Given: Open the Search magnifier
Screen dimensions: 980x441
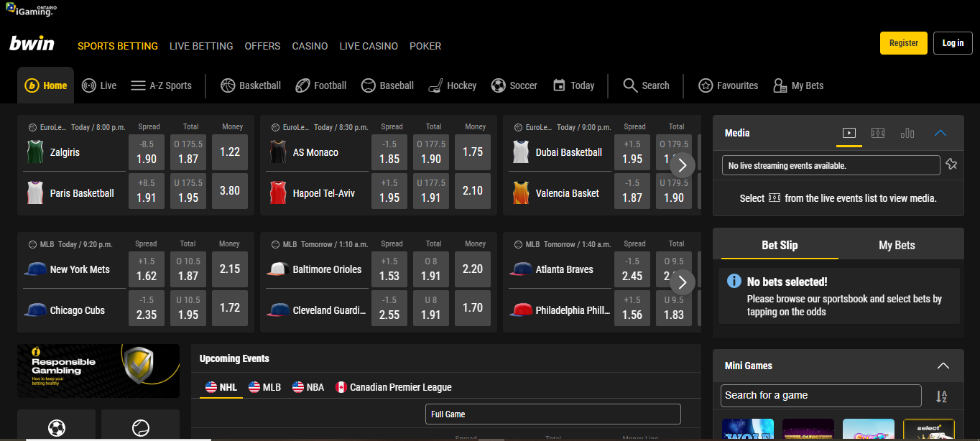Looking at the screenshot, I should [x=630, y=85].
